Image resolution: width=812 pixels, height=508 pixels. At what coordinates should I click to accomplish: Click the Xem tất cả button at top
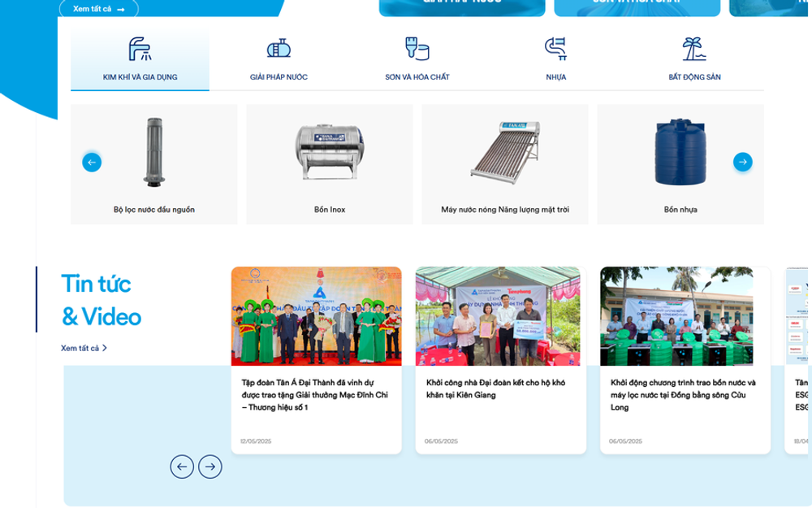[x=99, y=8]
